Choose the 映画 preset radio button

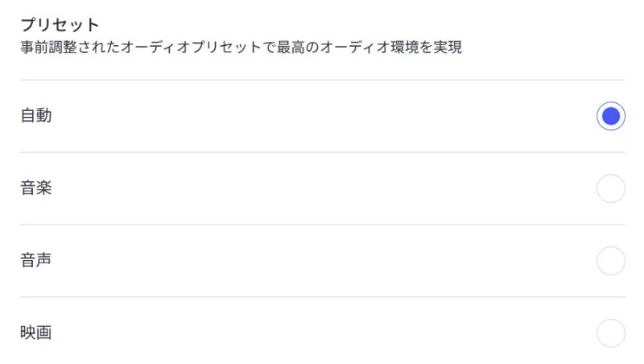point(610,333)
